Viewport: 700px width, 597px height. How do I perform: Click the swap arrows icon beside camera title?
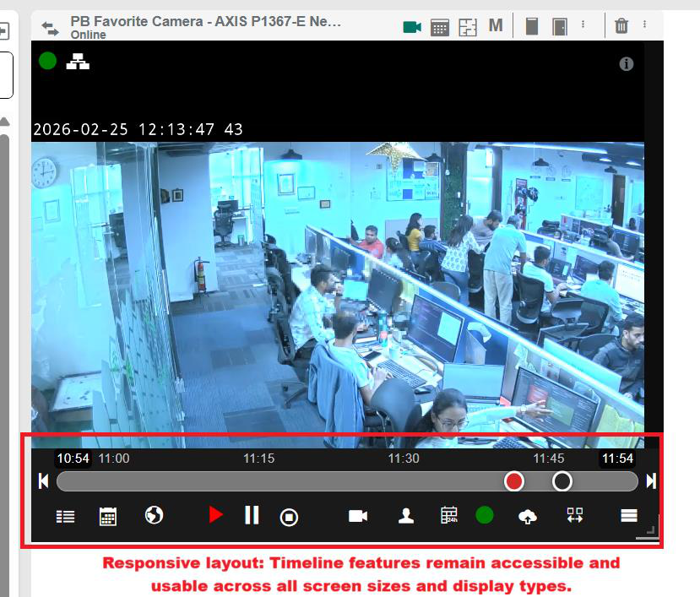51,28
